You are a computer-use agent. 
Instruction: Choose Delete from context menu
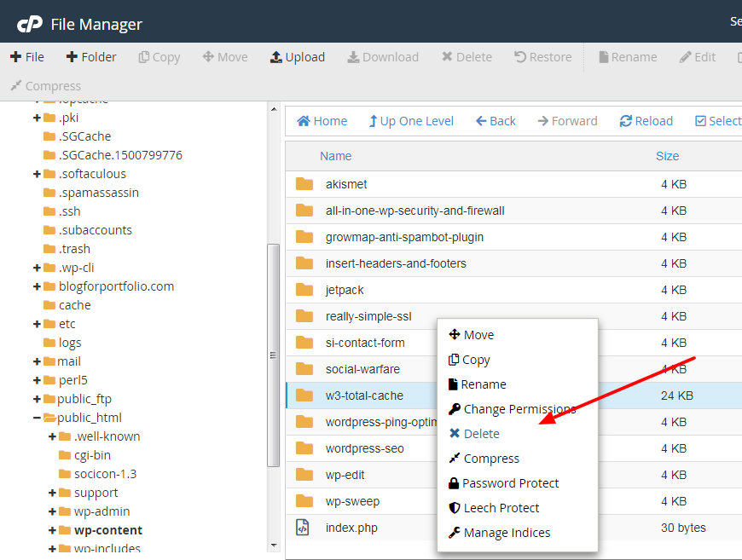point(473,434)
